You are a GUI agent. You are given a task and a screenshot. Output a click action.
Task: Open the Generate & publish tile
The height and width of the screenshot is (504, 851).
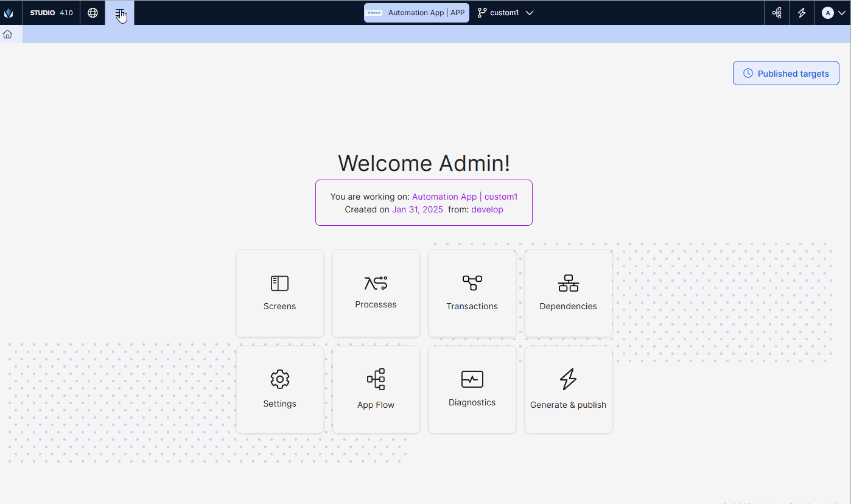568,390
